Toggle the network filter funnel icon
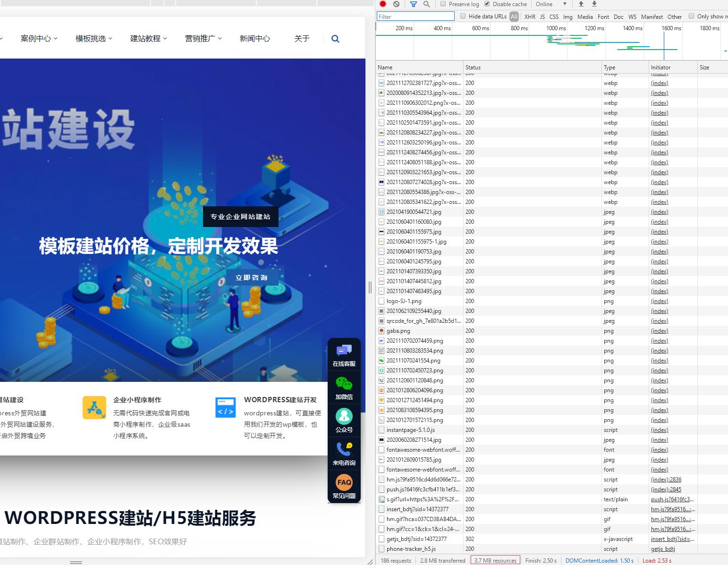The width and height of the screenshot is (728, 565). click(413, 4)
